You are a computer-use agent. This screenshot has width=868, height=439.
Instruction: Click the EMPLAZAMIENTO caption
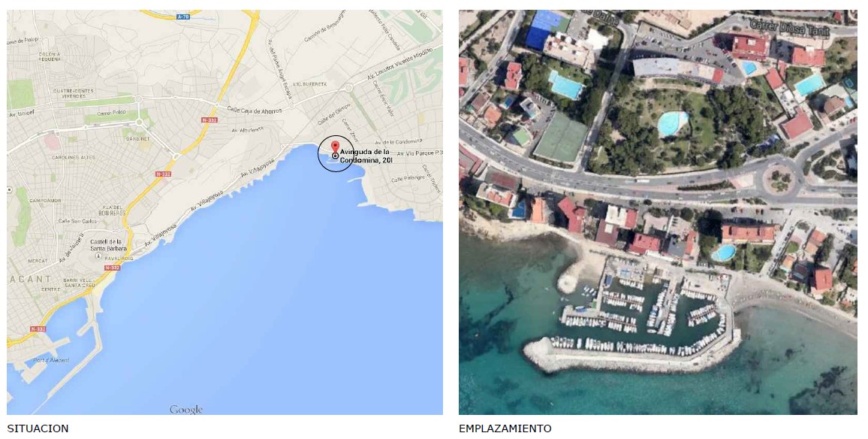coord(505,428)
